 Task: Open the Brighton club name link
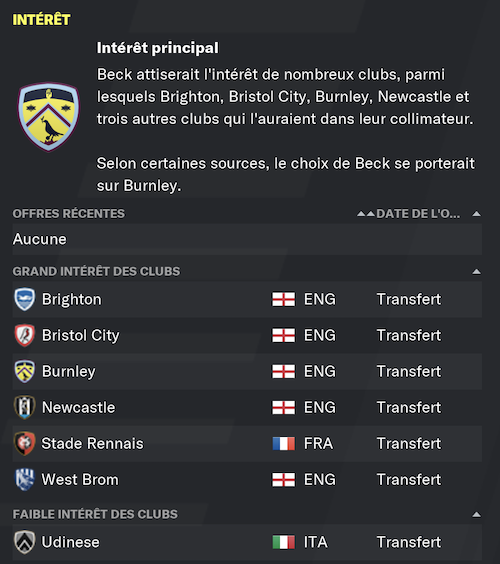[x=72, y=299]
